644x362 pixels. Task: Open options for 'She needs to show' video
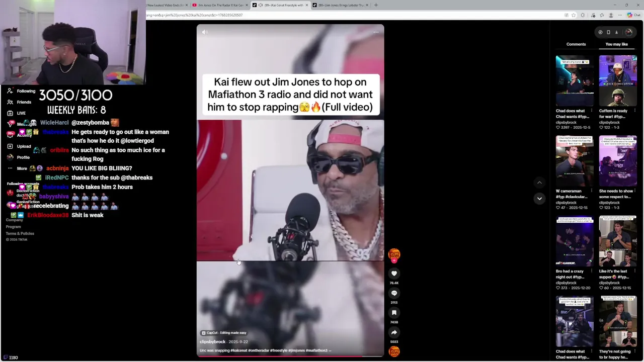pyautogui.click(x=634, y=191)
